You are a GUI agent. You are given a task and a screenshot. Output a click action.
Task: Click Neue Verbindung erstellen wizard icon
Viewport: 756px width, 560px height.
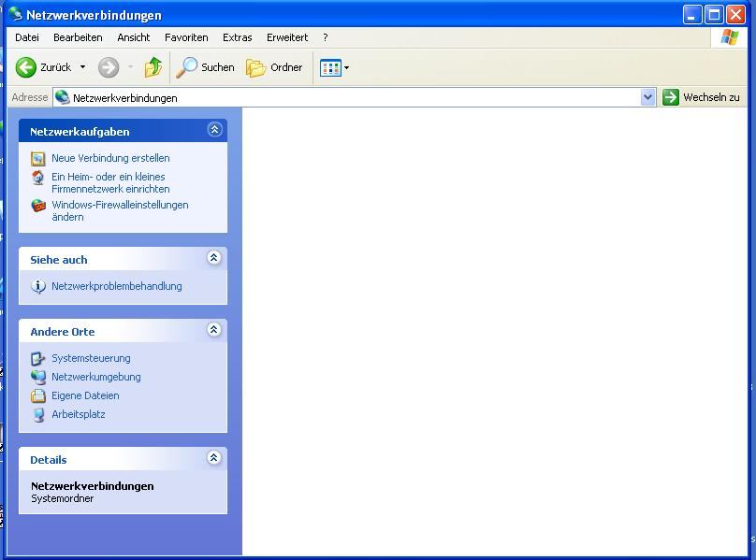coord(38,159)
